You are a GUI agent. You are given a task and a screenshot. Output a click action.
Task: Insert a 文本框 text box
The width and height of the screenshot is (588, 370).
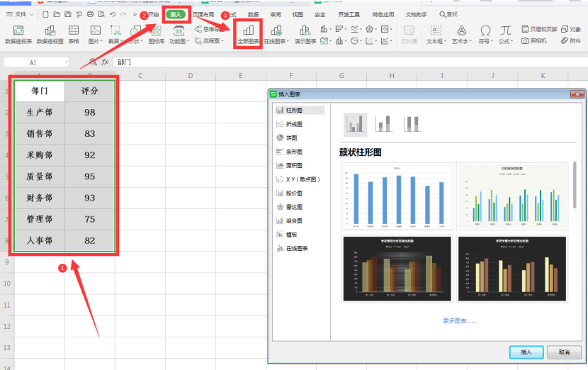click(x=436, y=35)
